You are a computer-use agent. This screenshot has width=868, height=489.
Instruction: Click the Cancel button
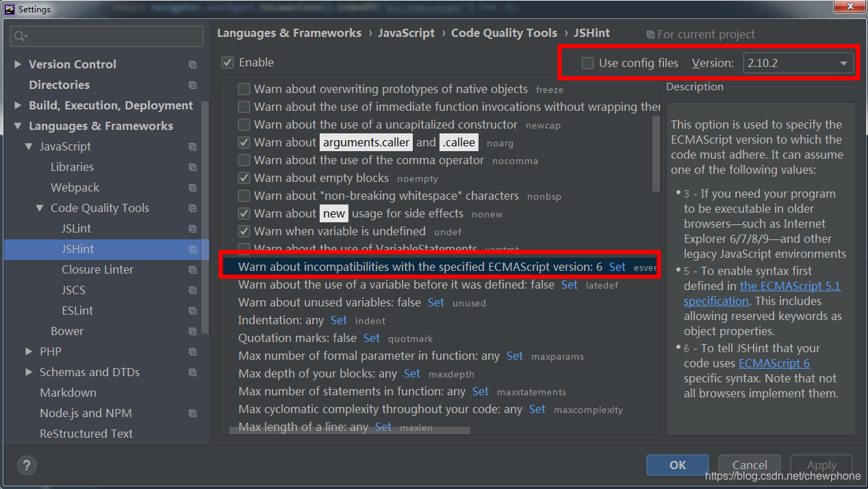coord(750,465)
